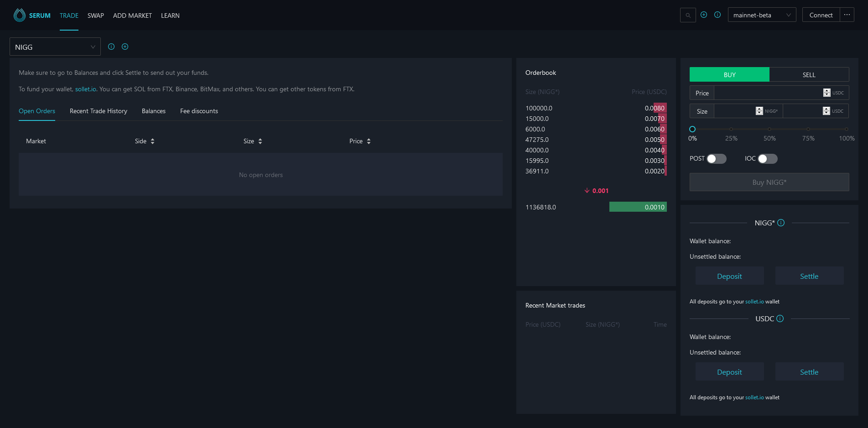The height and width of the screenshot is (428, 868).
Task: Click the 15995.0 size in the orderbook
Action: pos(537,161)
